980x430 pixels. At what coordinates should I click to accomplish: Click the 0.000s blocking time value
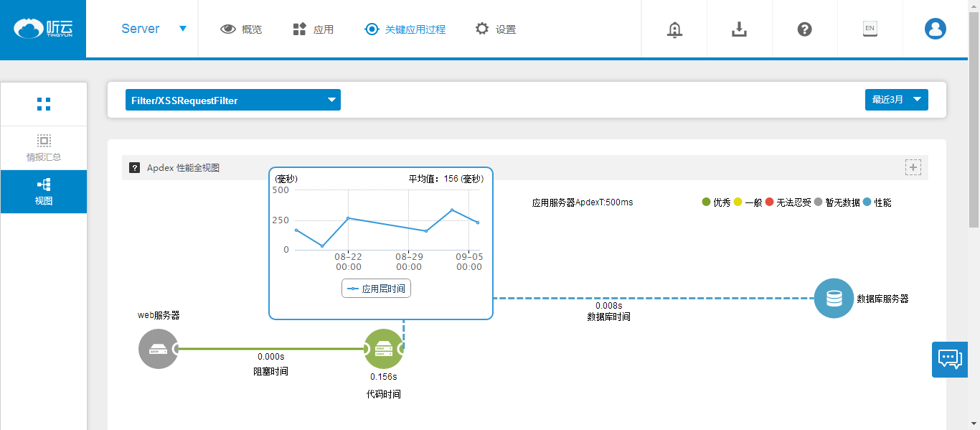(271, 356)
